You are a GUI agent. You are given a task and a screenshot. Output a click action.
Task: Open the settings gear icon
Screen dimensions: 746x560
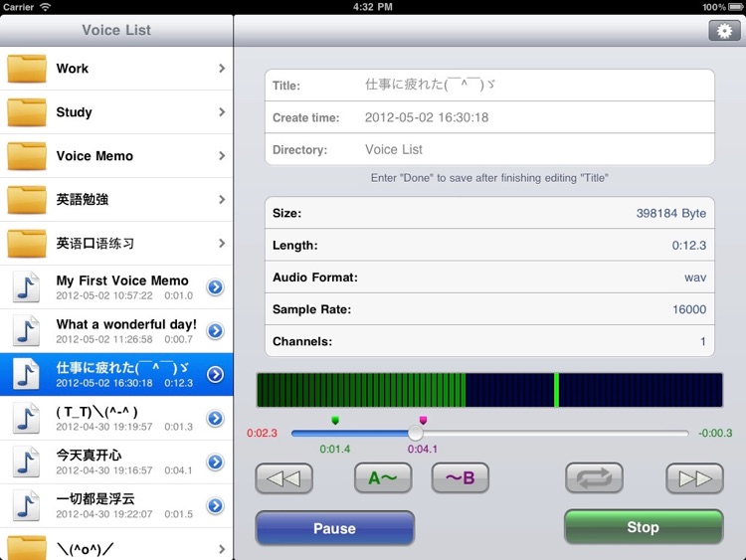[724, 31]
